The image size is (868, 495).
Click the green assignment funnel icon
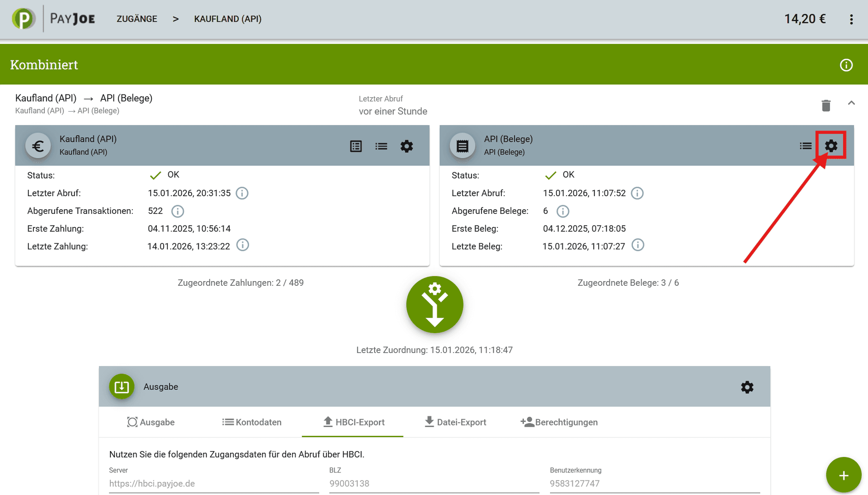pyautogui.click(x=434, y=305)
